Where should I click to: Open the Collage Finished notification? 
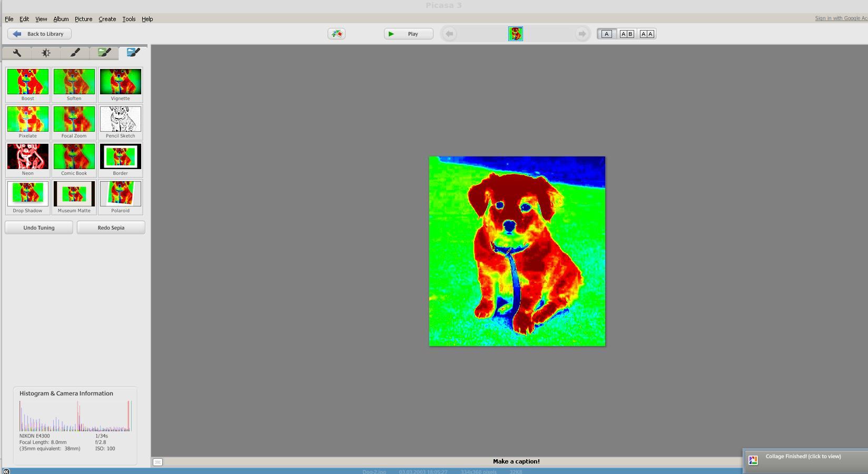[x=802, y=457]
